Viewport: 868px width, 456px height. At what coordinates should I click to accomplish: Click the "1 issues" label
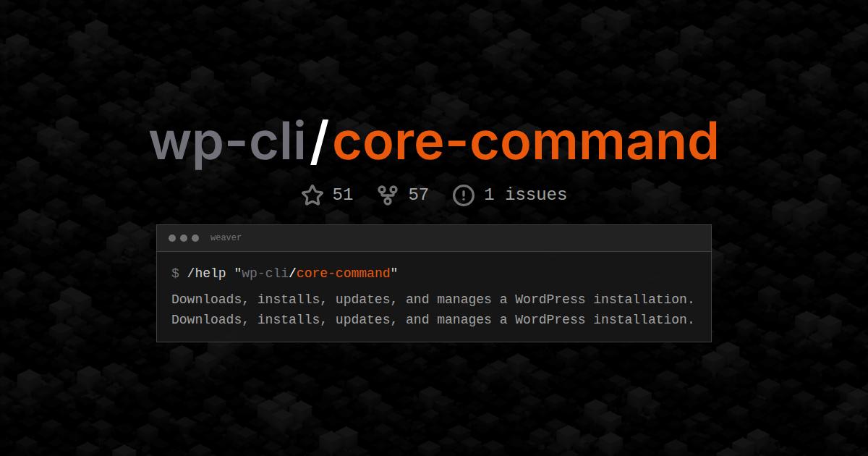(526, 195)
